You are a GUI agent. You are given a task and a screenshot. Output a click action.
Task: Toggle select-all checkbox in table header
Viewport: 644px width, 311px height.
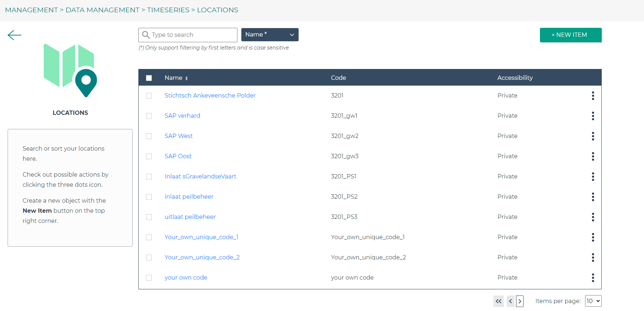pos(149,78)
